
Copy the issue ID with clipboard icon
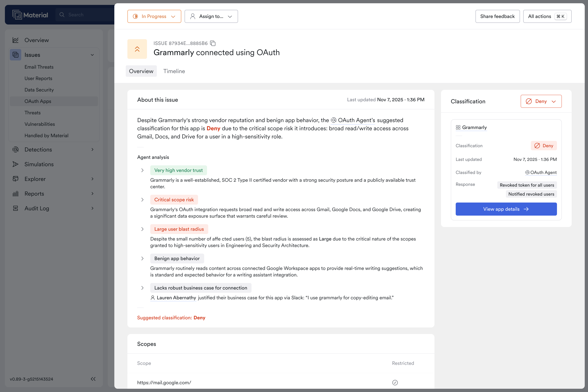coord(213,43)
